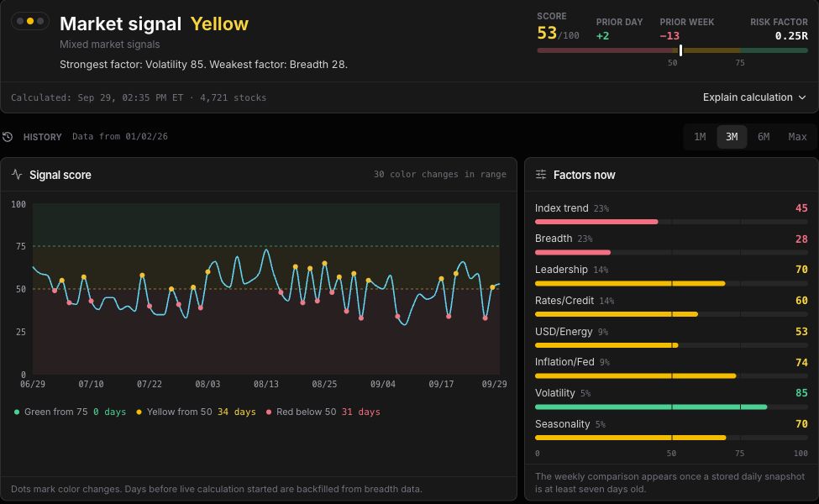Click the Signal score pulse icon
The height and width of the screenshot is (504, 819).
17,175
